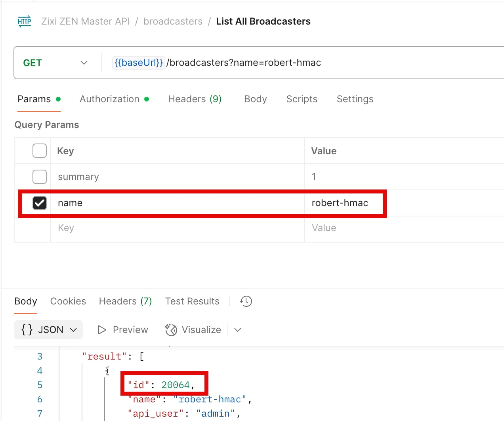Click the Visualize sparkle icon

coord(171,330)
